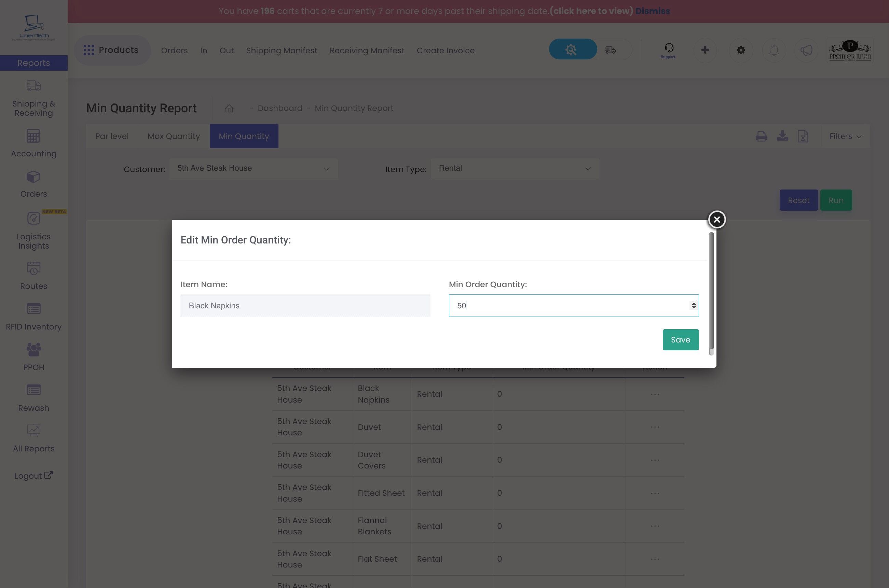889x588 pixels.
Task: Toggle the plant mode switch
Action: pos(572,50)
